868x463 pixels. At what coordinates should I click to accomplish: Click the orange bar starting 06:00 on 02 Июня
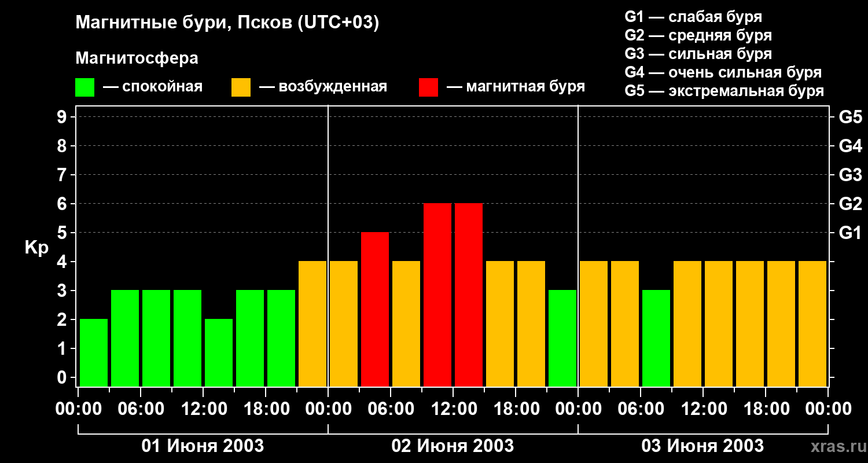406,324
